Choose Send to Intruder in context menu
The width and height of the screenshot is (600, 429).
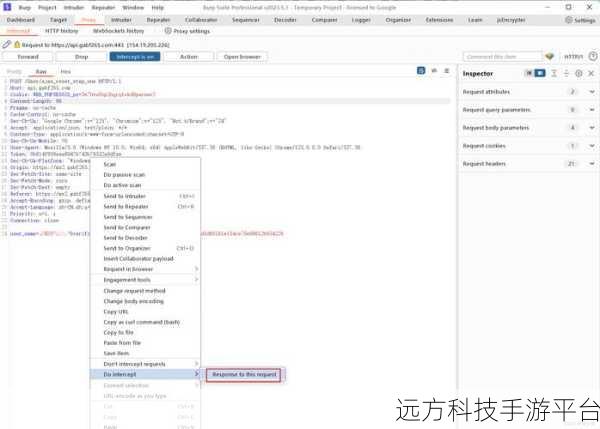(x=145, y=196)
